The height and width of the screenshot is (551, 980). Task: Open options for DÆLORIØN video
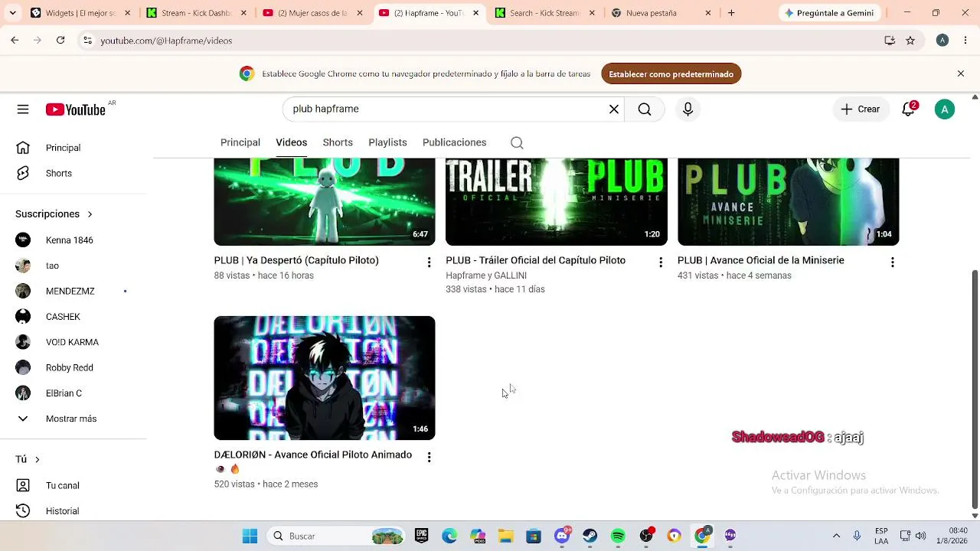tap(429, 457)
